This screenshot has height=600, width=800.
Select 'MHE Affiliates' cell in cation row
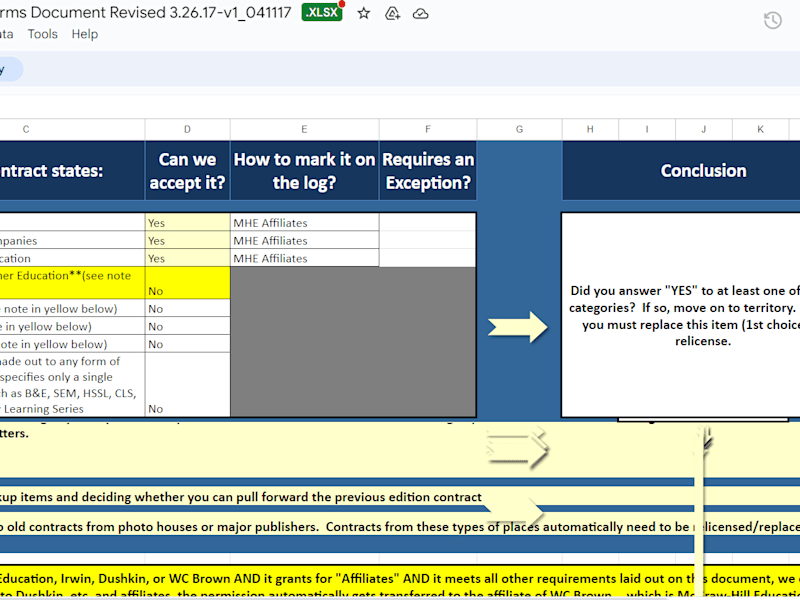(x=304, y=258)
